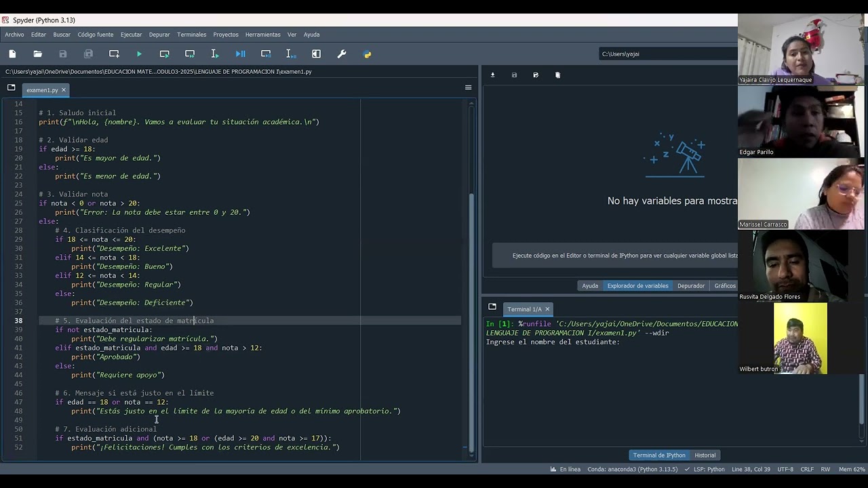This screenshot has width=868, height=488.
Task: Open editor pane options hamburger menu
Action: [468, 87]
